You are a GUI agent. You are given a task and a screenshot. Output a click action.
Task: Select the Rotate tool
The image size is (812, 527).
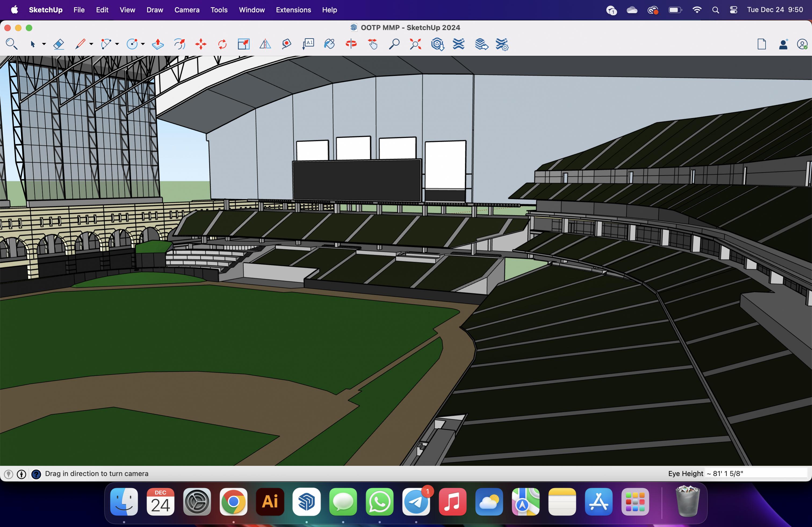point(222,44)
